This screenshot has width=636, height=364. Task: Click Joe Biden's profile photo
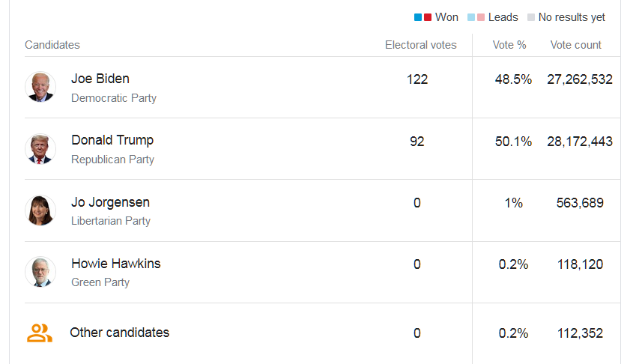pyautogui.click(x=40, y=87)
